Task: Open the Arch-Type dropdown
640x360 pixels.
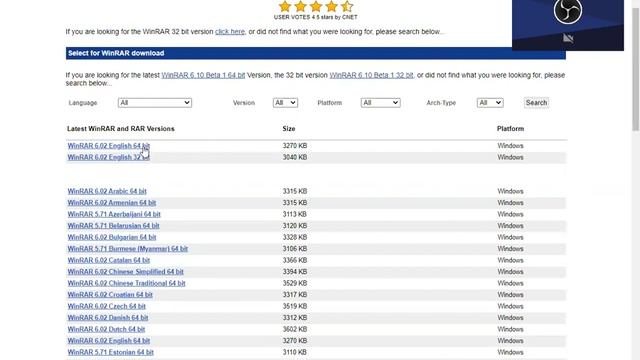Action: [x=490, y=103]
